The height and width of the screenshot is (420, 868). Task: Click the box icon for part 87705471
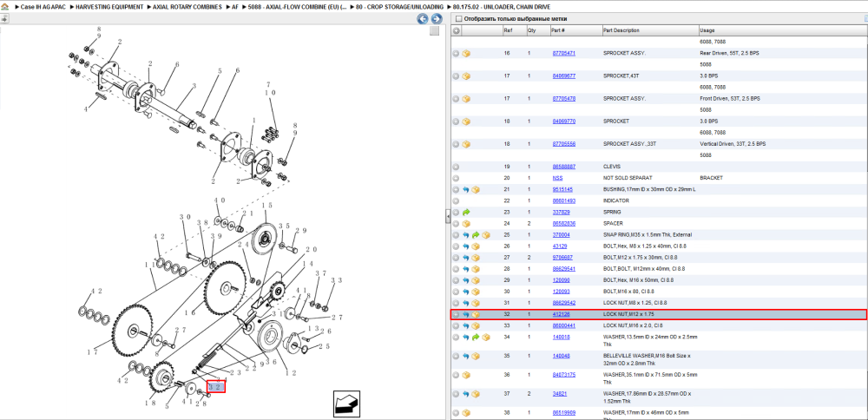click(466, 54)
